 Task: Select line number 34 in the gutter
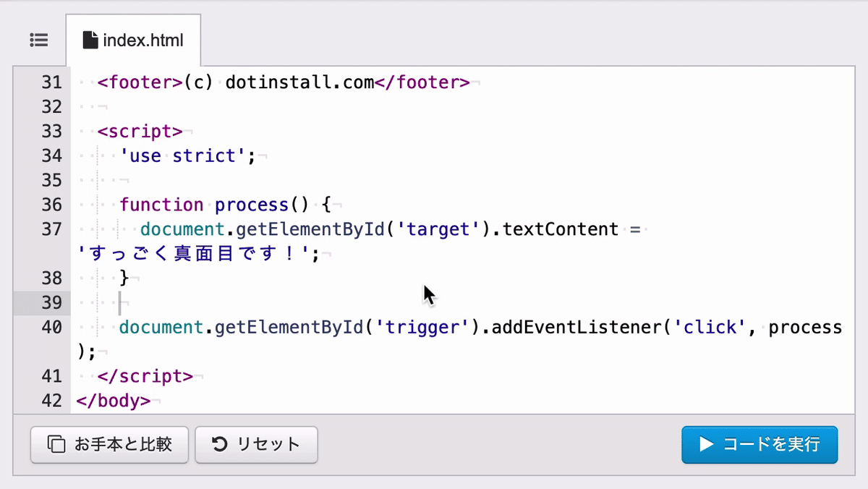51,156
